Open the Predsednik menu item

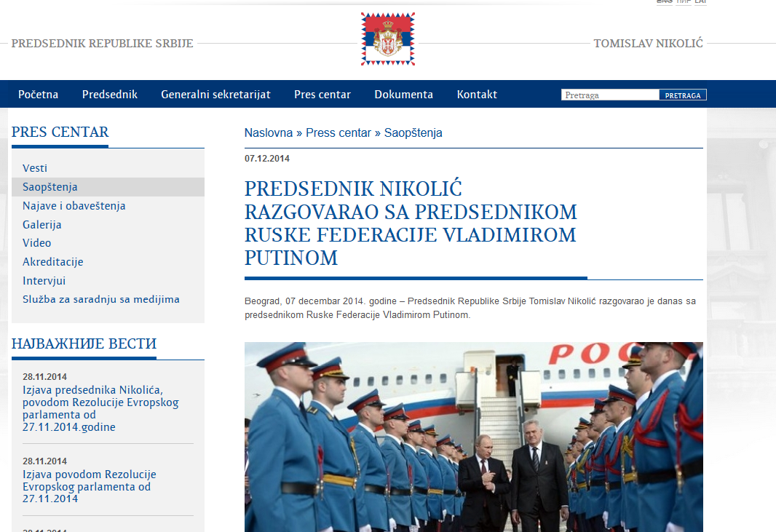pyautogui.click(x=110, y=95)
